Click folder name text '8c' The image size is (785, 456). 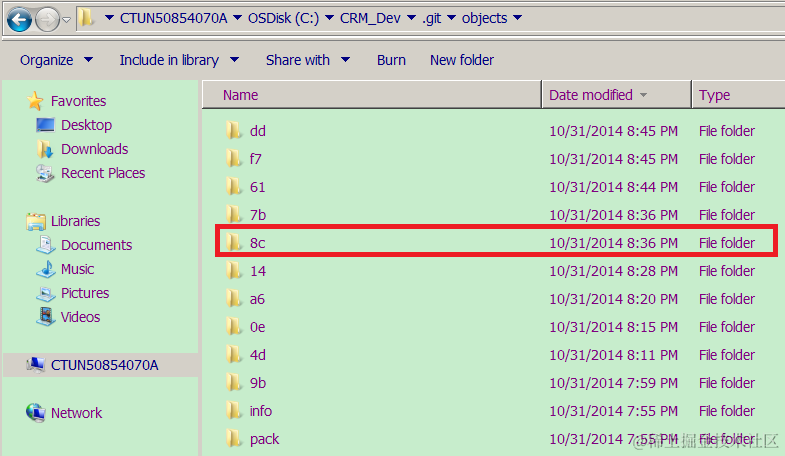click(x=257, y=243)
